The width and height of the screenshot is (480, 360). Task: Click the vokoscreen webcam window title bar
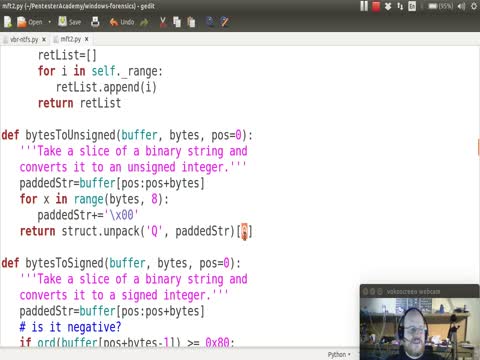(x=420, y=291)
